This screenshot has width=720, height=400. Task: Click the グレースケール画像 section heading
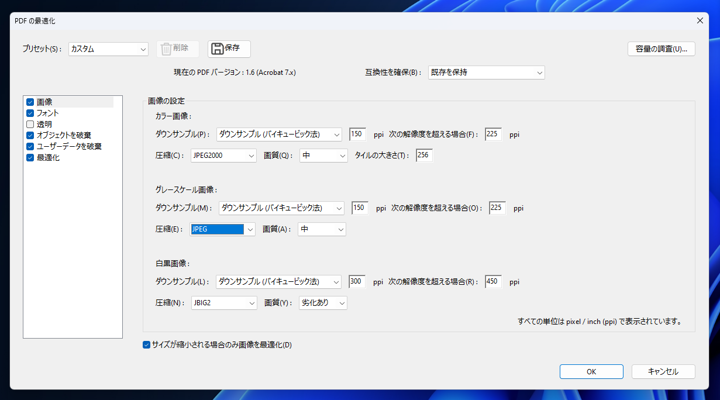coord(186,190)
